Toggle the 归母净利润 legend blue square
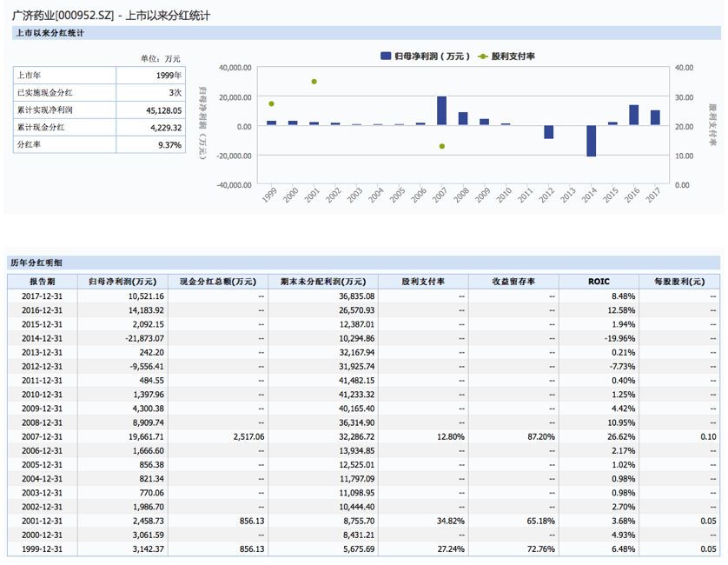Image resolution: width=728 pixels, height=565 pixels. coord(386,56)
